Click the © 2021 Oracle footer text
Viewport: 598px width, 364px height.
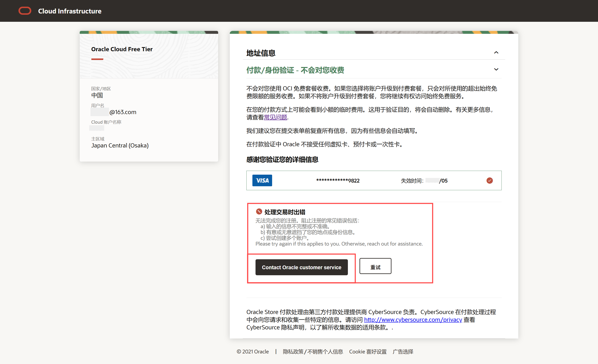pos(253,352)
